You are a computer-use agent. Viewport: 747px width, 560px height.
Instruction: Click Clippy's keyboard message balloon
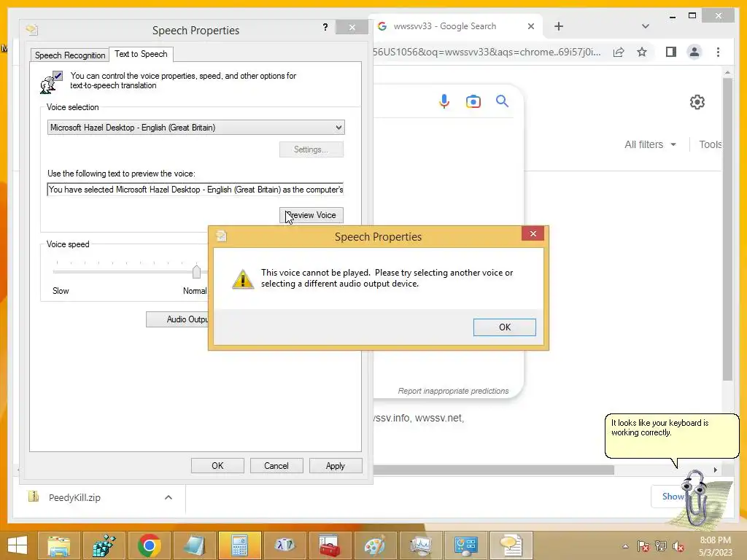coord(672,436)
